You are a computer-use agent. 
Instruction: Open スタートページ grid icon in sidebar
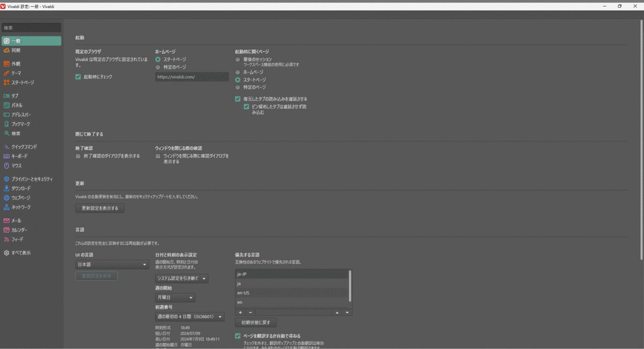click(x=6, y=83)
